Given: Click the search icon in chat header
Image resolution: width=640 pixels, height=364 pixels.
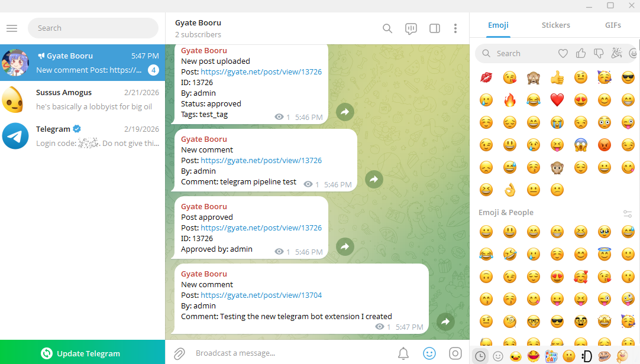Looking at the screenshot, I should click(387, 28).
